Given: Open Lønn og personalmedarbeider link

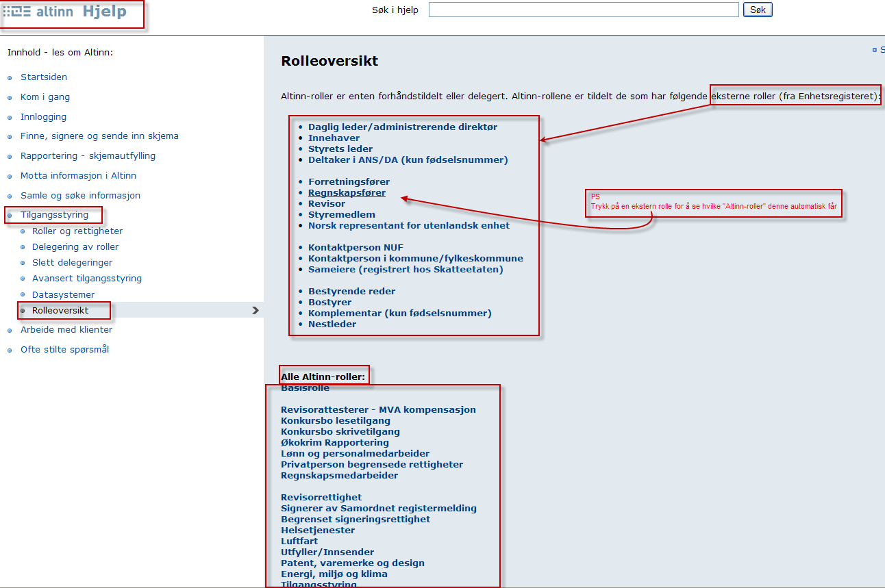Looking at the screenshot, I should tap(356, 454).
